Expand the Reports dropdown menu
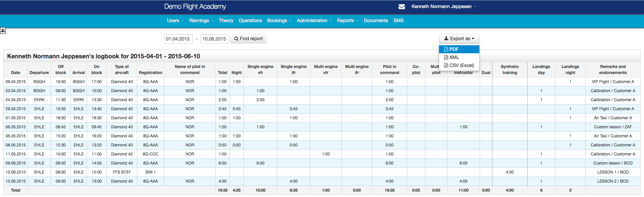 (347, 20)
